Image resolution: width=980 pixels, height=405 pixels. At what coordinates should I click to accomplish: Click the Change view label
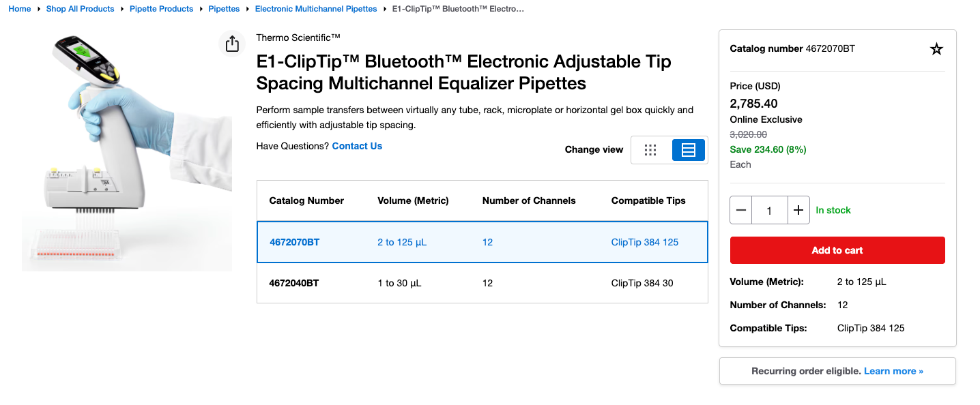pos(594,150)
